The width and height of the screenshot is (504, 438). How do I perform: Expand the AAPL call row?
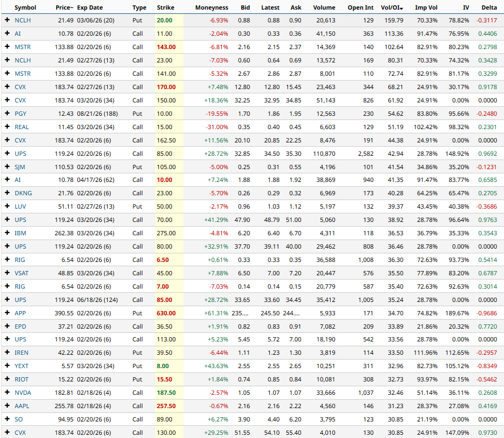7,405
